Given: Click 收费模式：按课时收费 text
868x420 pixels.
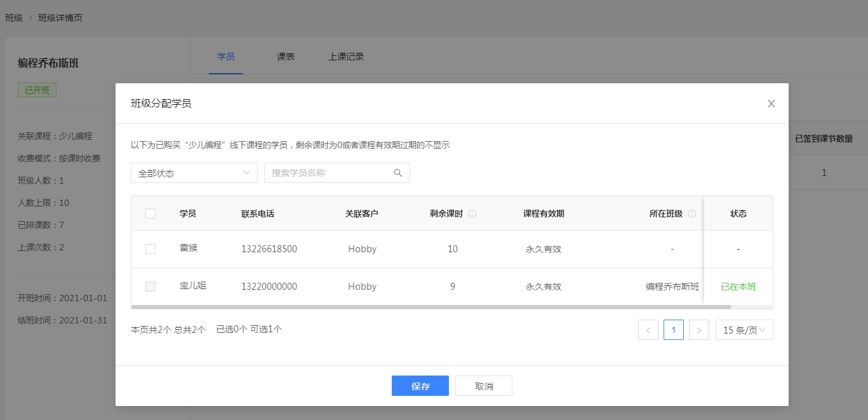Looking at the screenshot, I should 59,158.
